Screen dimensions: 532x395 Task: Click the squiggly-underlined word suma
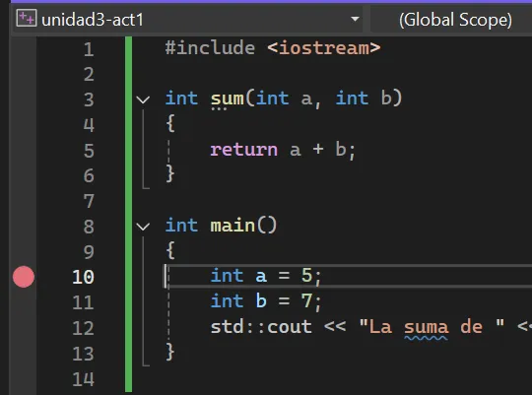click(x=427, y=327)
